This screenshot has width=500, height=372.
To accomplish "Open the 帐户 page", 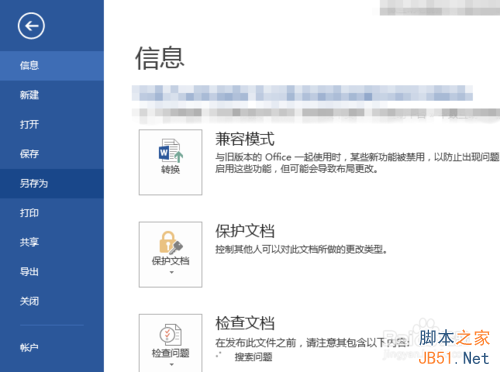I will tap(52, 348).
